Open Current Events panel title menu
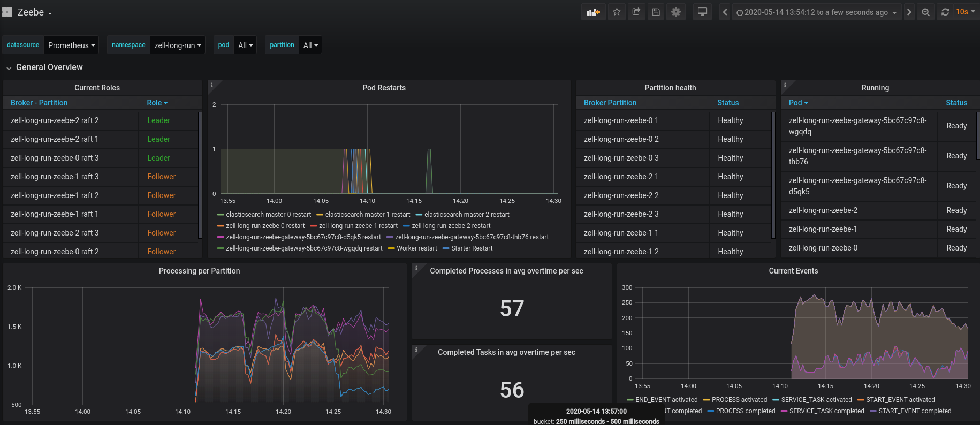980x425 pixels. 793,271
